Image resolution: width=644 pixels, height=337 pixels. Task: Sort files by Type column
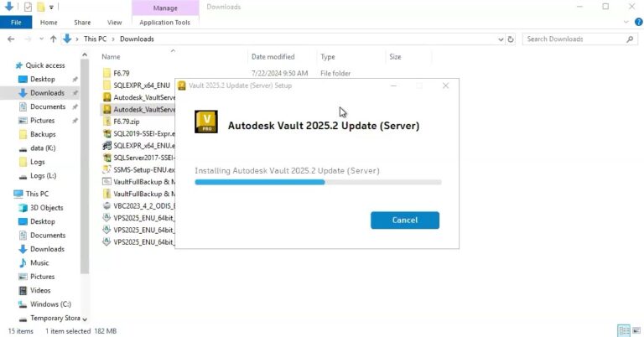pyautogui.click(x=327, y=57)
